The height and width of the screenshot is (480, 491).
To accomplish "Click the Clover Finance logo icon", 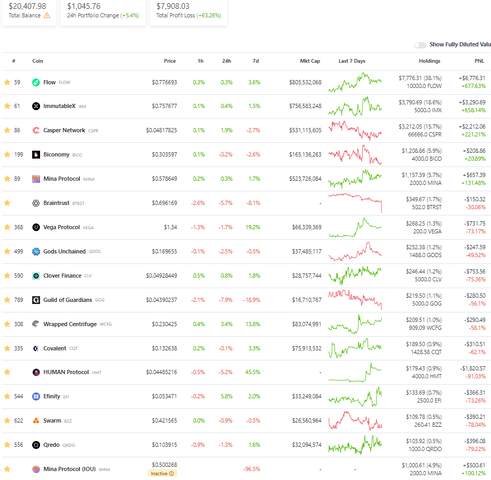I will coord(36,276).
